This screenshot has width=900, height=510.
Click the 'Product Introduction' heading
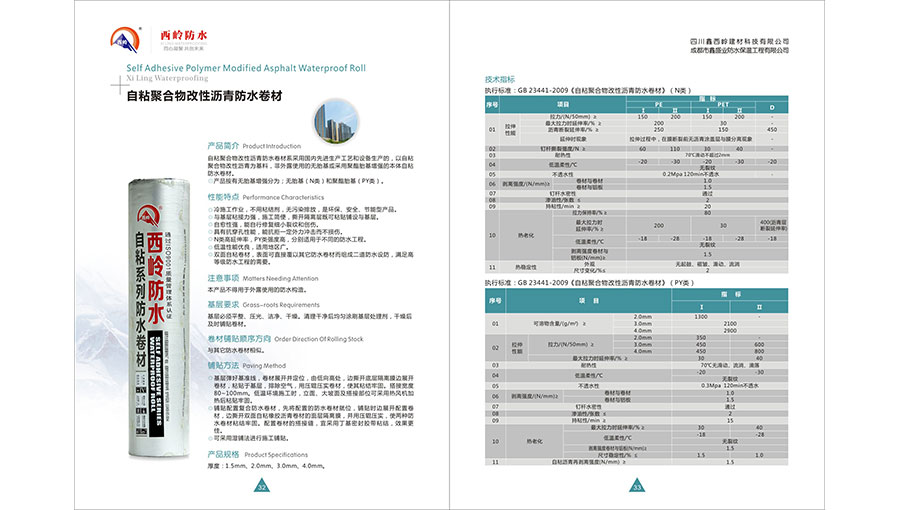click(x=271, y=146)
